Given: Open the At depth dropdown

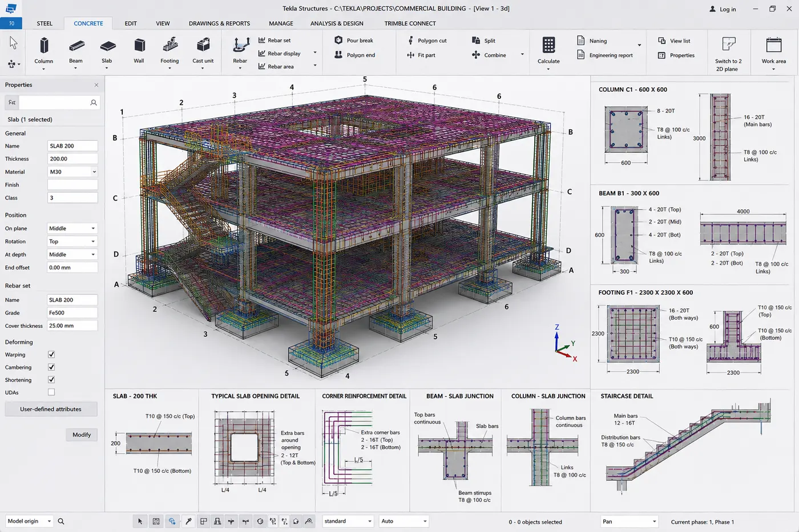Looking at the screenshot, I should tap(72, 254).
